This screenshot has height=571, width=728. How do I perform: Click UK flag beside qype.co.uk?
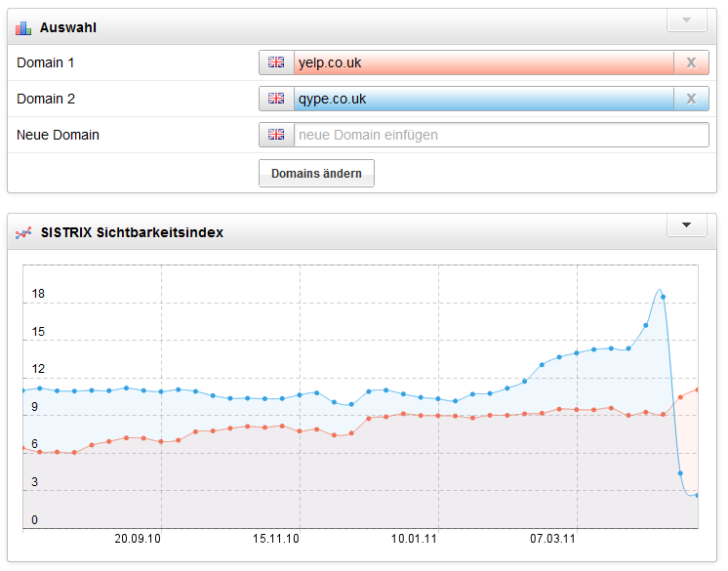pos(276,99)
